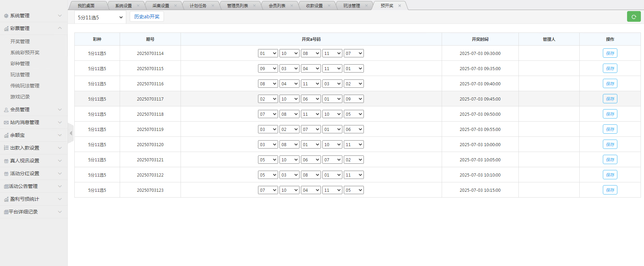644x266 pixels.
Task: Save the row for period 20250703117
Action: (x=610, y=99)
